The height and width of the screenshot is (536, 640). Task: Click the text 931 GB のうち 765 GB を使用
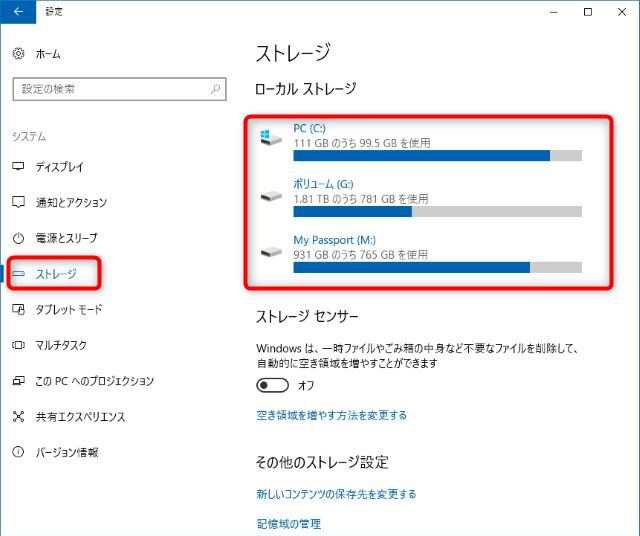coord(360,255)
